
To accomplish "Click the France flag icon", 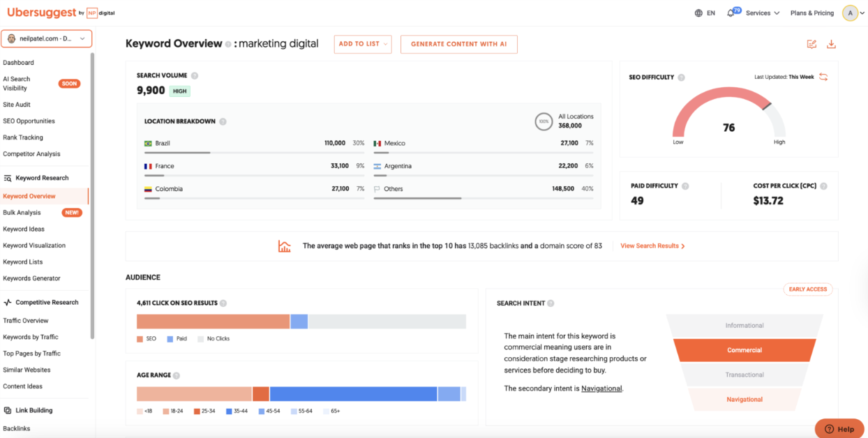I will [x=148, y=166].
